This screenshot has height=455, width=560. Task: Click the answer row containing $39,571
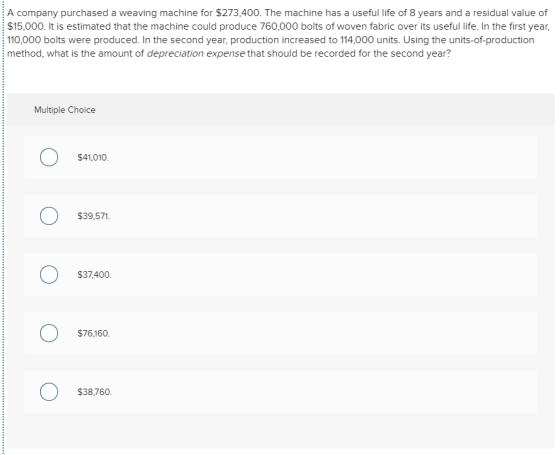tap(280, 216)
